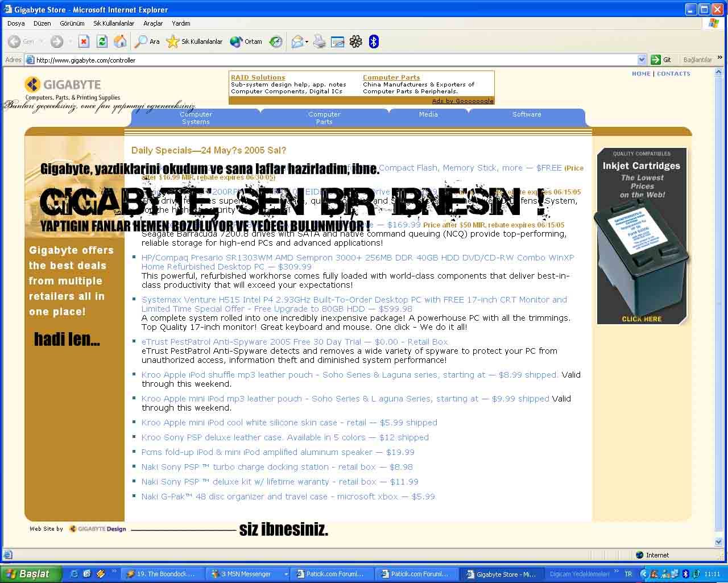The height and width of the screenshot is (583, 728).
Task: Switch to the Computer Parts site tab
Action: (324, 118)
